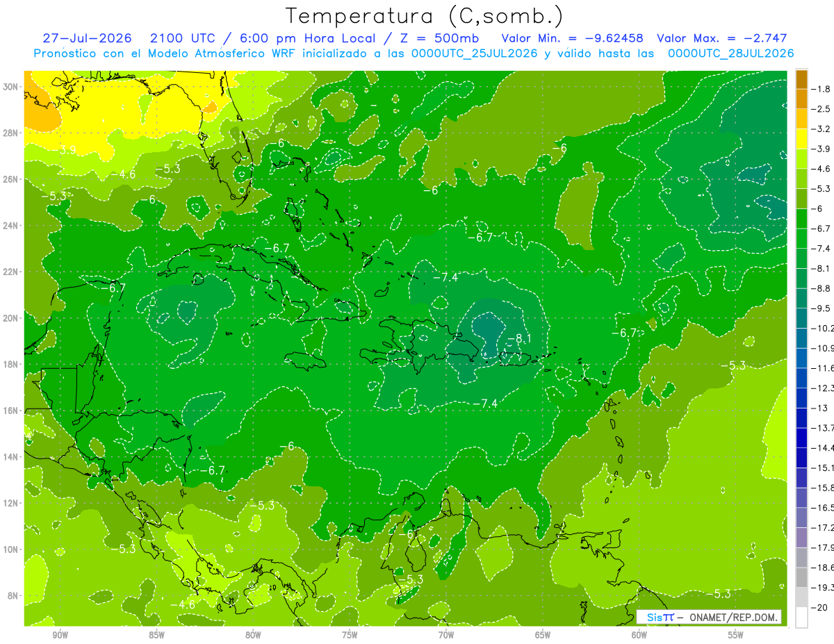The width and height of the screenshot is (834, 644).
Task: Click the "26N" latitude axis label
Action: tap(11, 179)
